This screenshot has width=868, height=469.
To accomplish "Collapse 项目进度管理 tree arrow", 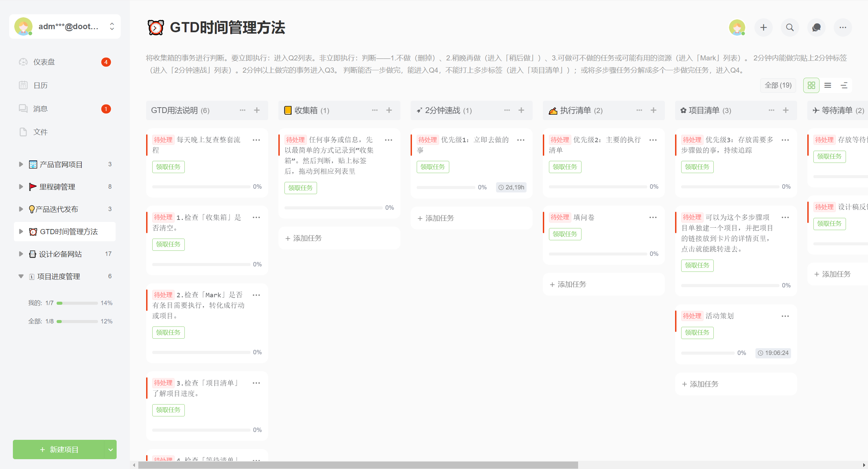I will pyautogui.click(x=21, y=277).
